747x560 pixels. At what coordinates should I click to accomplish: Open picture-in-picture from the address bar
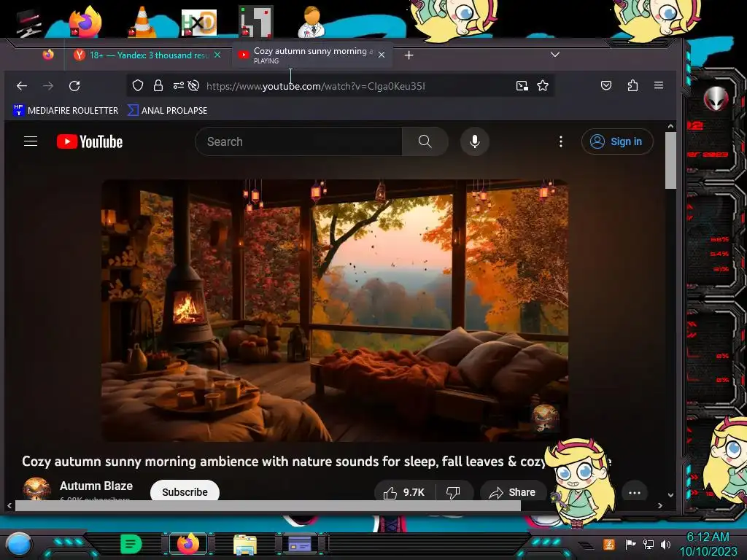(x=522, y=86)
